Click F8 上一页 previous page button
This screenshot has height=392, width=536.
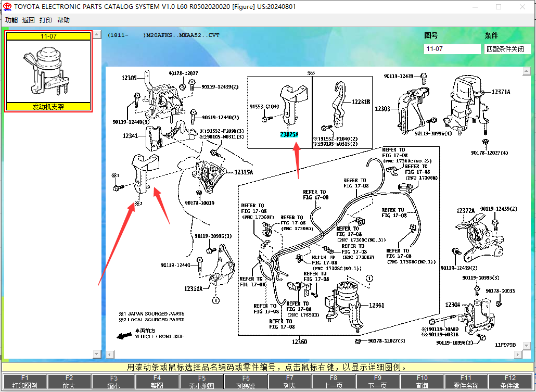point(334,382)
